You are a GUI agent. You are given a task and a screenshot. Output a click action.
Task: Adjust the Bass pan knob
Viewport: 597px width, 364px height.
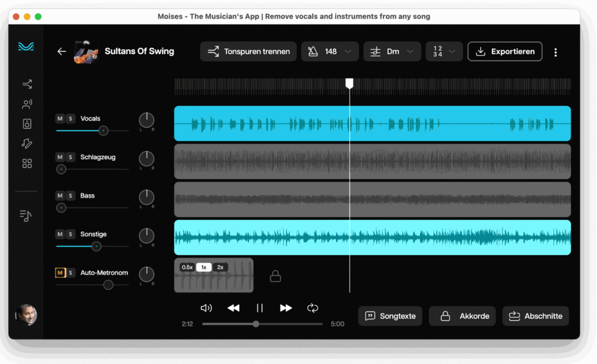click(x=146, y=197)
